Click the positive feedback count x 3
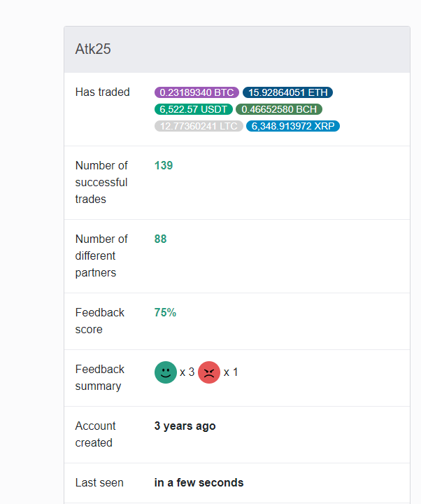Image resolution: width=421 pixels, height=504 pixels. tap(187, 372)
